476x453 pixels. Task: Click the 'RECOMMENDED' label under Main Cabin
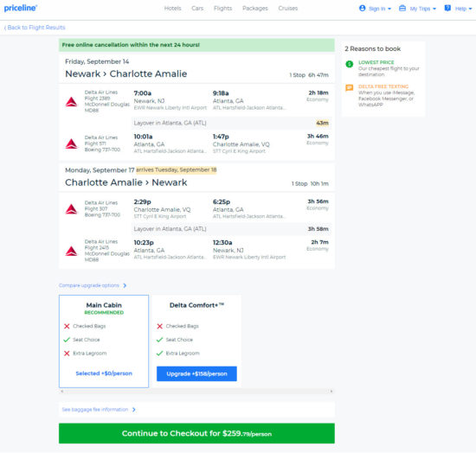104,313
